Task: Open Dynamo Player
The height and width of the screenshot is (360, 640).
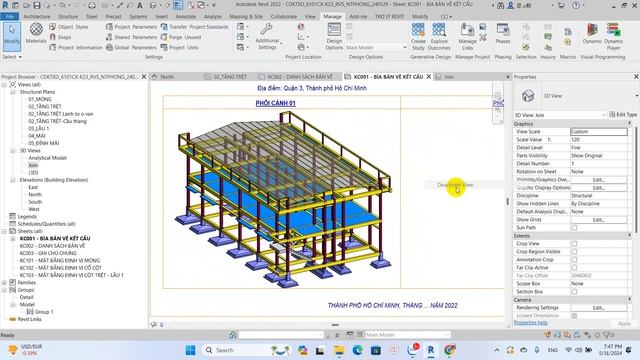Action: (x=613, y=36)
